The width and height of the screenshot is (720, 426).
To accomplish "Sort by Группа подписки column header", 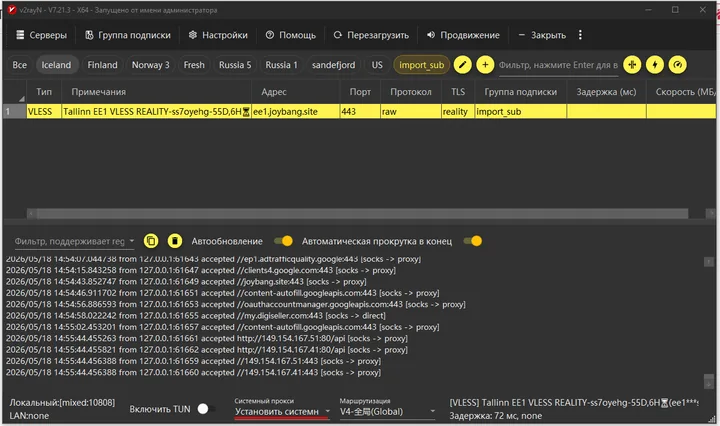I will [521, 92].
